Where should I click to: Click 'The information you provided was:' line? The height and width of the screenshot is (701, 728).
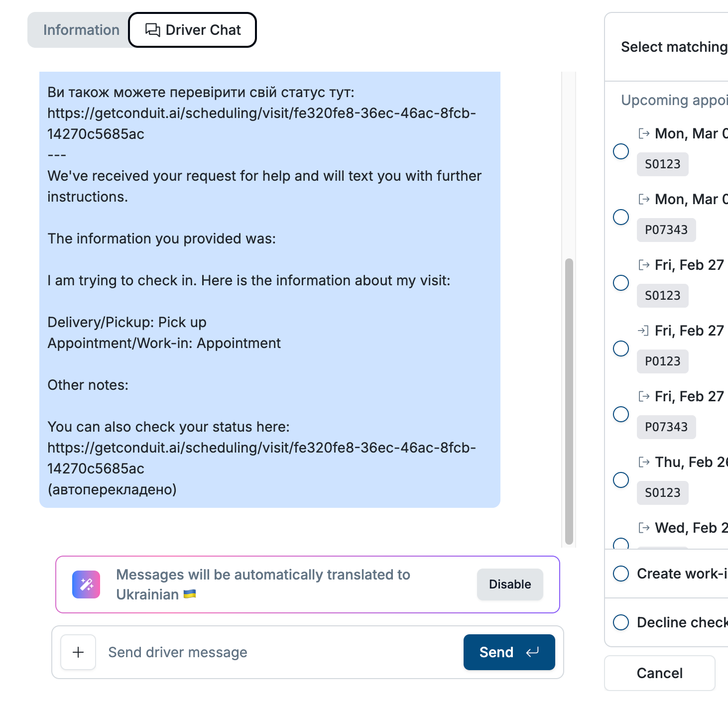point(161,238)
